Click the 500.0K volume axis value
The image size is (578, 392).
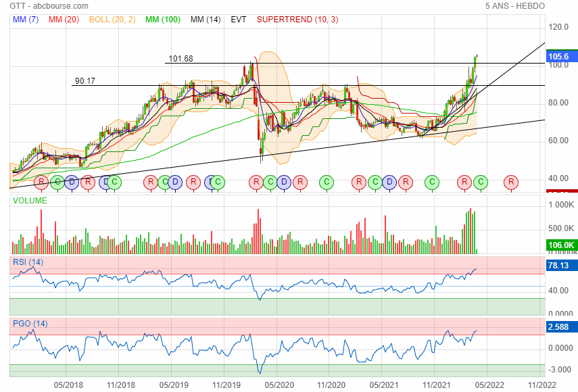561,228
